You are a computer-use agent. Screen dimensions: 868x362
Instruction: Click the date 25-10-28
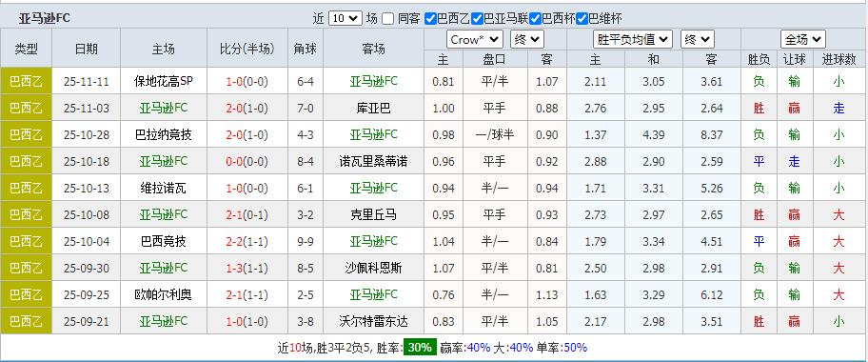click(x=87, y=134)
